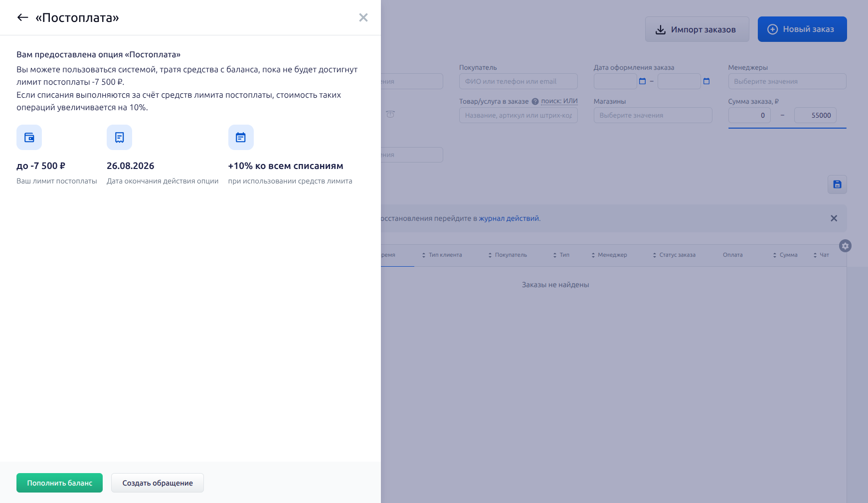Image resolution: width=868 pixels, height=503 pixels.
Task: Click the order start date field
Action: pyautogui.click(x=615, y=81)
